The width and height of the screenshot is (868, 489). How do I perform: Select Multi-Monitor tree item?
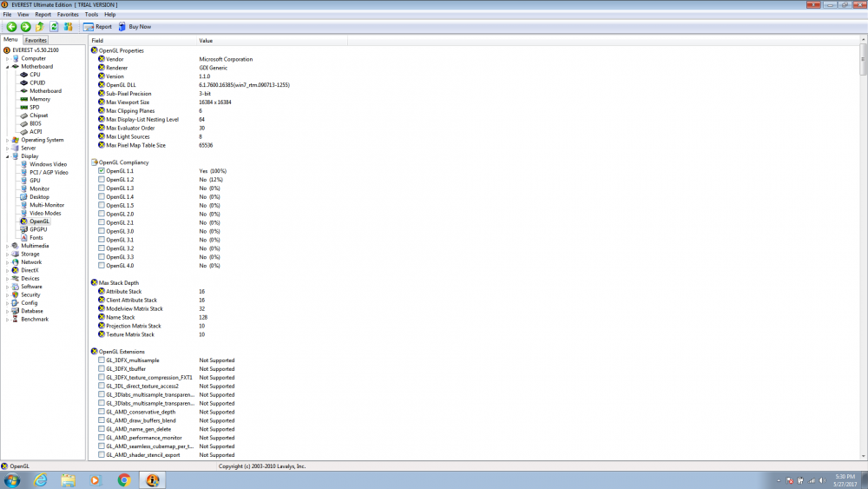[47, 205]
